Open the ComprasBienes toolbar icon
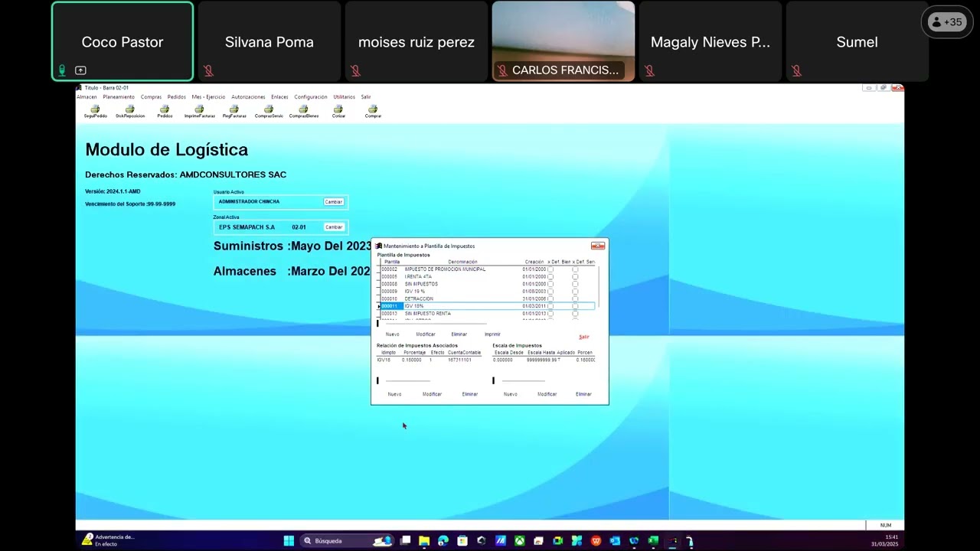The width and height of the screenshot is (980, 551). point(304,111)
